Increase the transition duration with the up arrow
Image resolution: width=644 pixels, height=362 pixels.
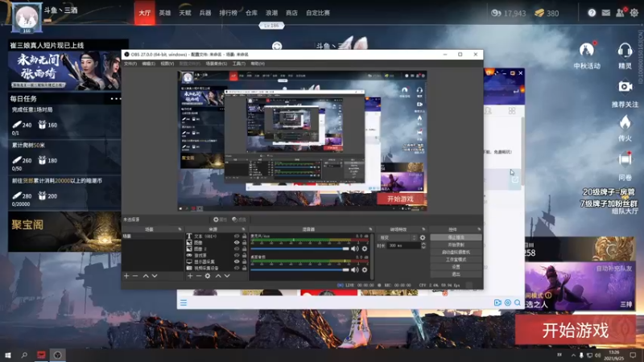coord(423,244)
